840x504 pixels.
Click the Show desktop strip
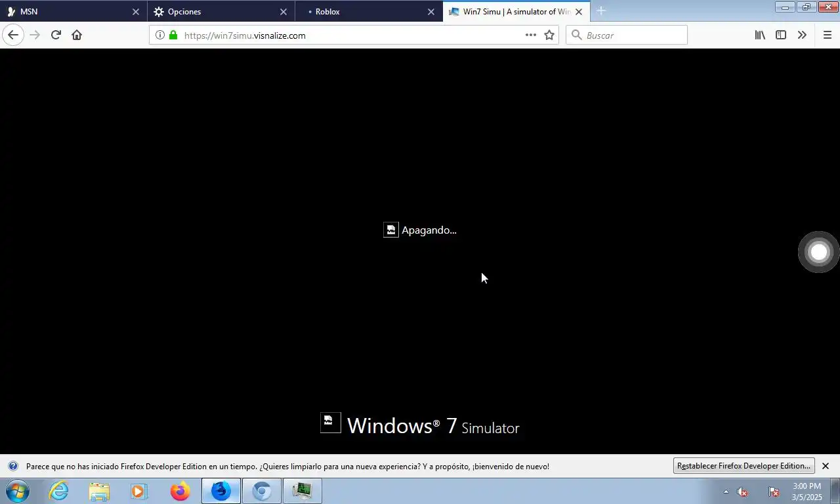pos(835,491)
